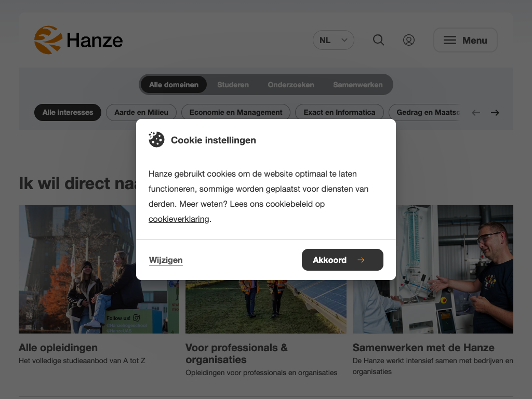Click the cookie icon in dialog

[156, 140]
